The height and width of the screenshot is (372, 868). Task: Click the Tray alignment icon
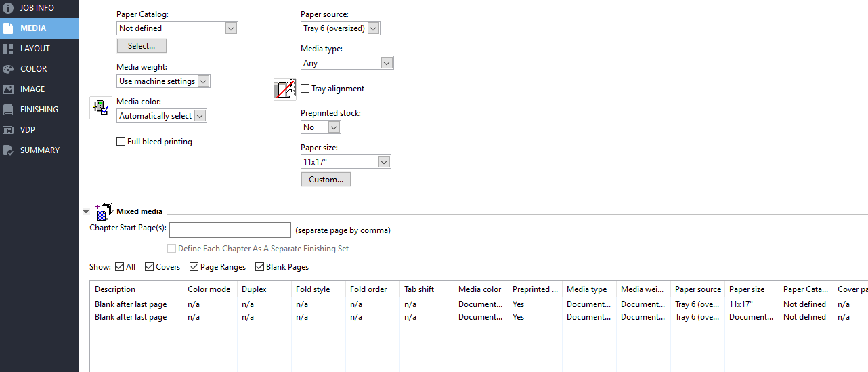coord(285,89)
